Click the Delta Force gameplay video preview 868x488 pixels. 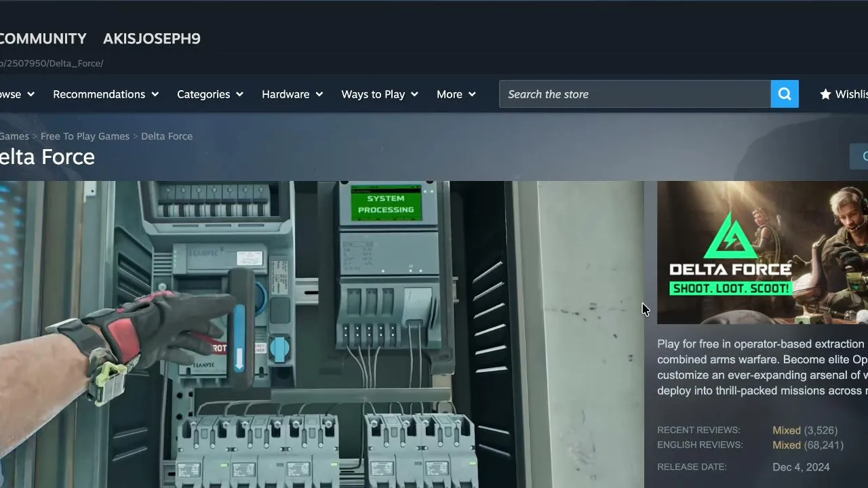(322, 334)
